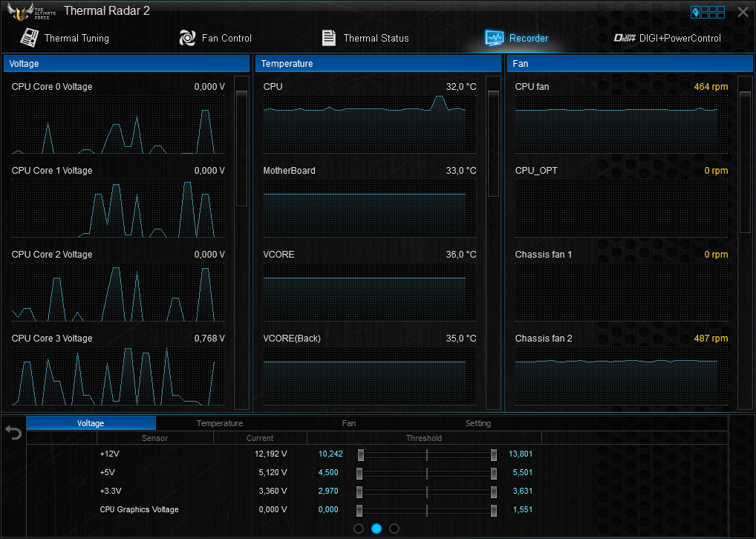This screenshot has width=756, height=539.
Task: Click the CPU Graphics Voltage sensor label
Action: pos(140,509)
